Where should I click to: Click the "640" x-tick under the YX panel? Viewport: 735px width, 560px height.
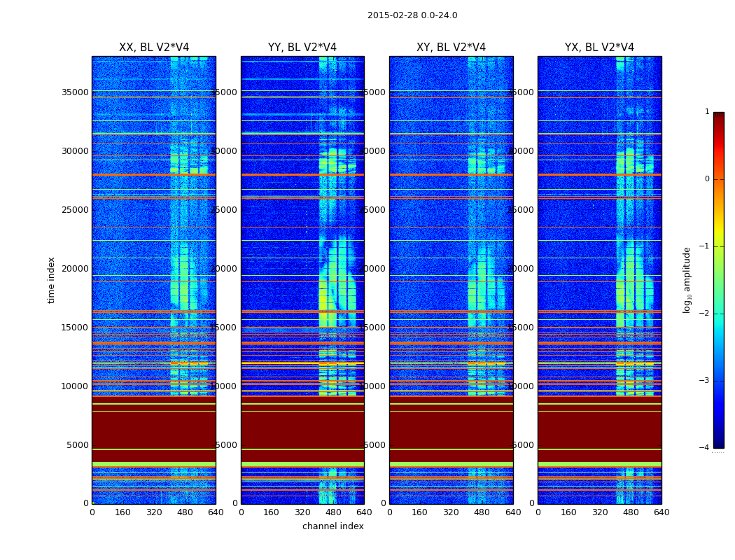click(x=661, y=512)
